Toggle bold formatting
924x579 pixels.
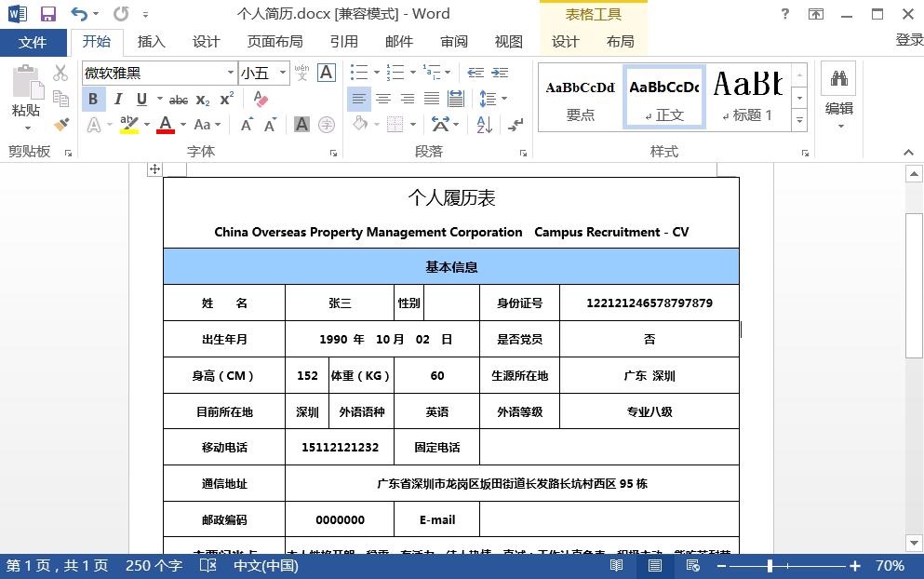point(93,99)
